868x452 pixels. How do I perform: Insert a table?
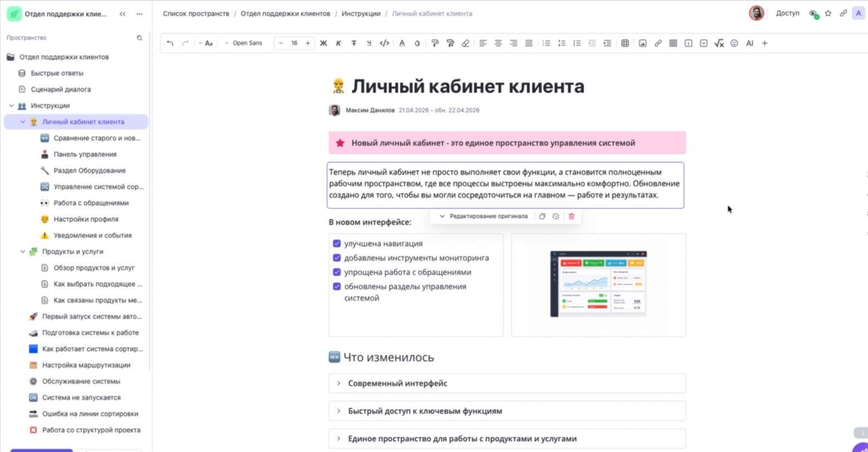pyautogui.click(x=625, y=43)
